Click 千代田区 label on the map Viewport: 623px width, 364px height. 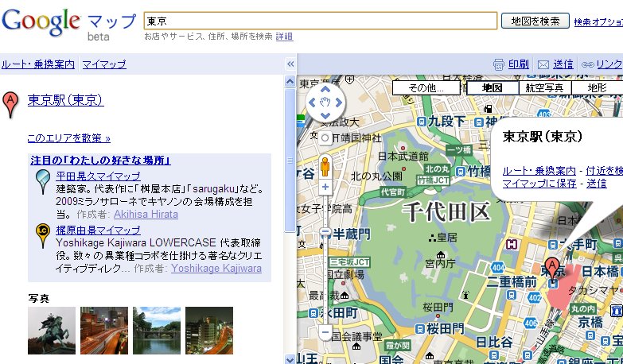[446, 211]
